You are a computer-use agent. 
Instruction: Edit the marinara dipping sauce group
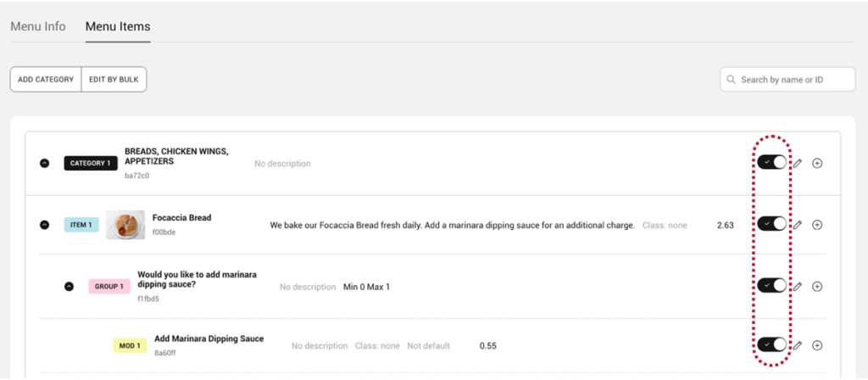pos(797,287)
